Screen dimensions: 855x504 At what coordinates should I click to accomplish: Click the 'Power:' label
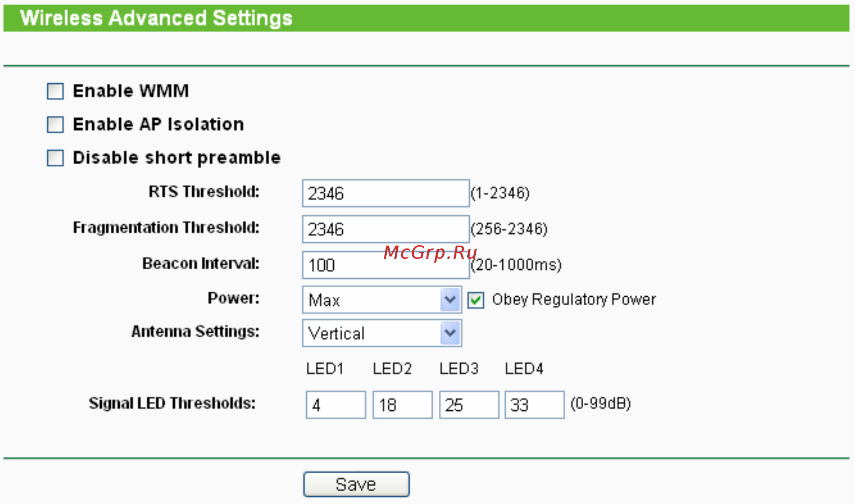point(234,298)
